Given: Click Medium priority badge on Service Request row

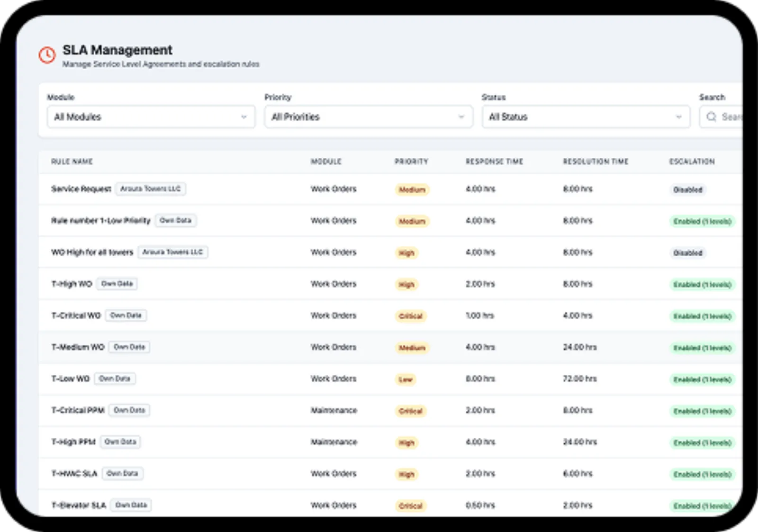Looking at the screenshot, I should (x=412, y=190).
